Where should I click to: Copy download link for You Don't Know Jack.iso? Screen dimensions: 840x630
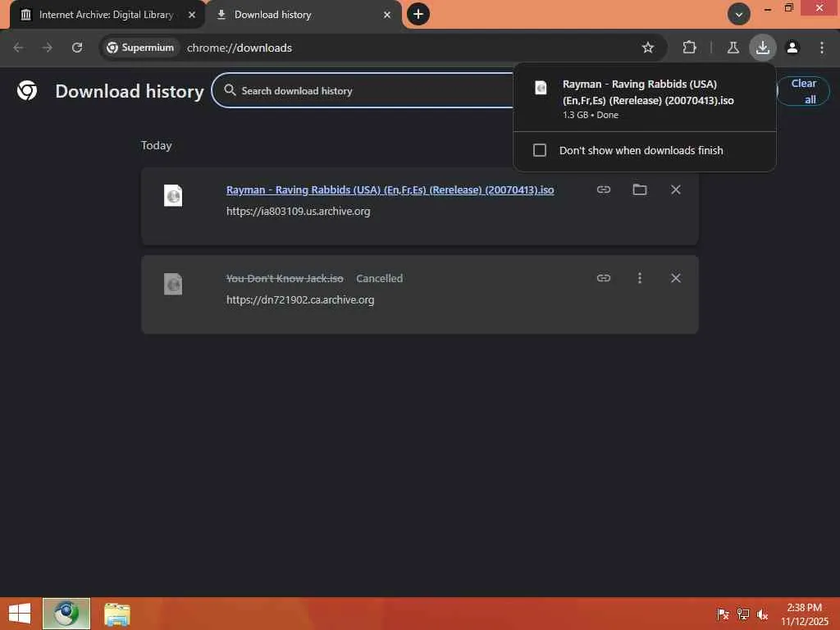(x=604, y=278)
